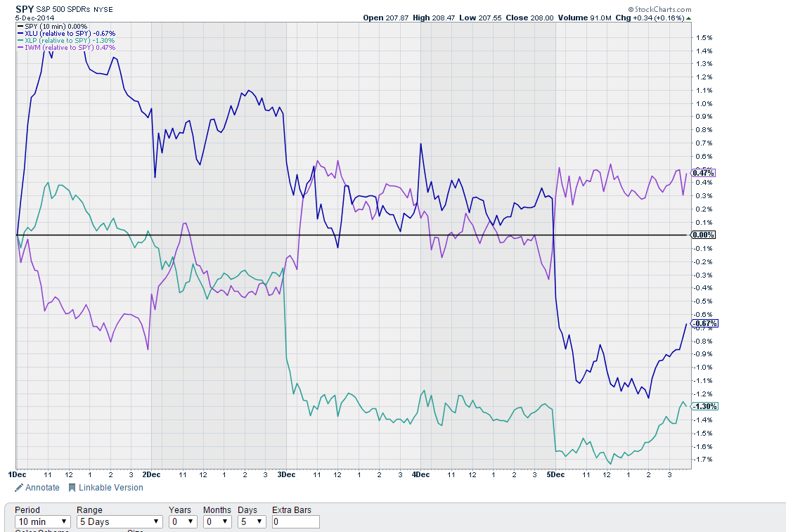Screen dimensions: 786x532
Task: Click the -1.7% y-axis label
Action: pos(703,460)
